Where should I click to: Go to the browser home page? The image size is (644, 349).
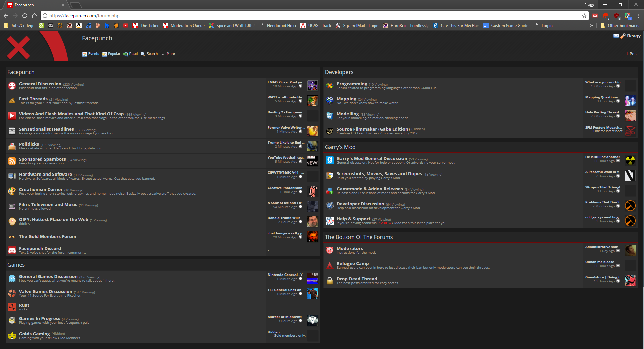click(x=34, y=16)
